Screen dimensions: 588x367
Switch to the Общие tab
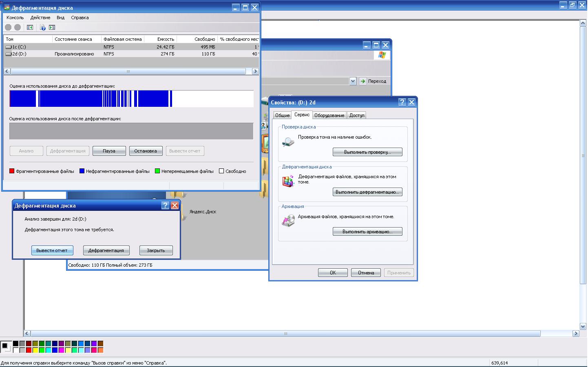pyautogui.click(x=282, y=115)
